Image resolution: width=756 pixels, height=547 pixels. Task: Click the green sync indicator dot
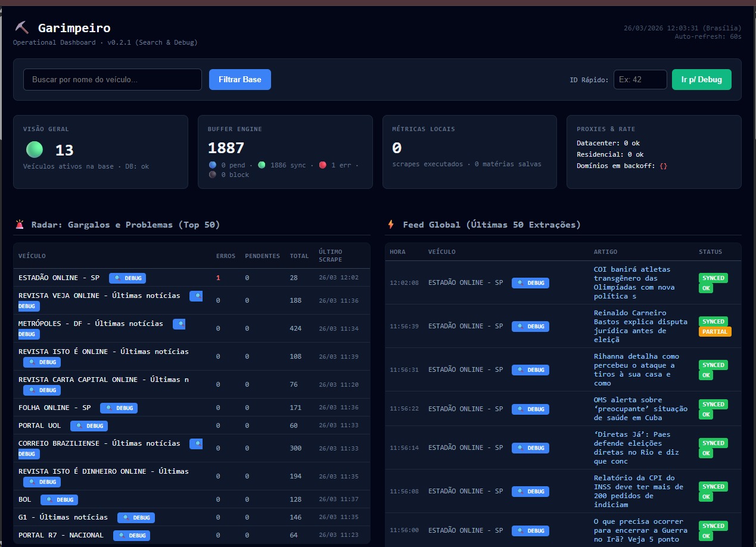262,164
